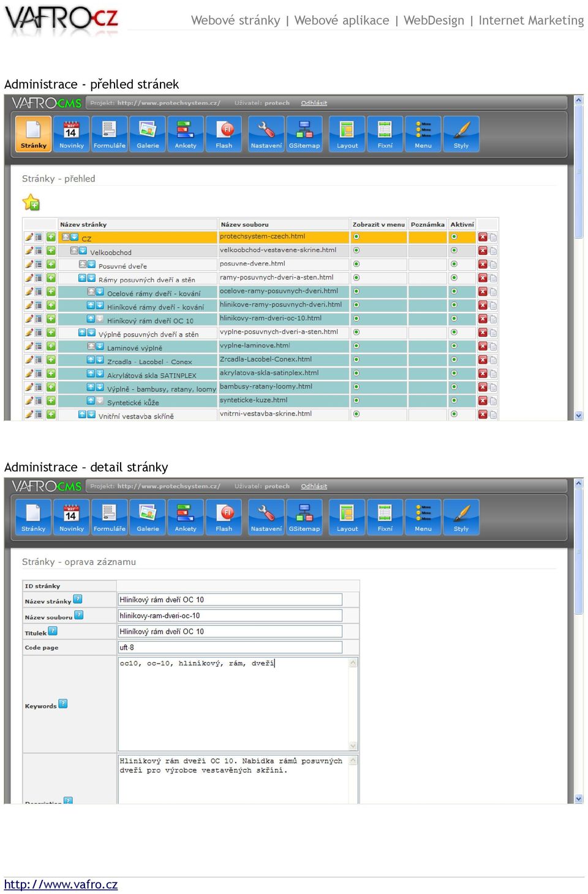Click scroll-up arrow of lower screenshot scrollbar
This screenshot has height=894, width=588.
(579, 483)
